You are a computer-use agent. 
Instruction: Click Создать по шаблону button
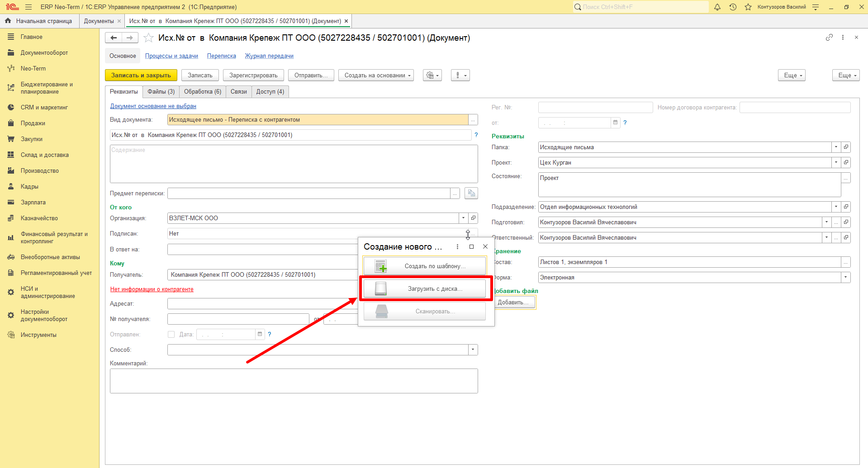[x=425, y=266]
